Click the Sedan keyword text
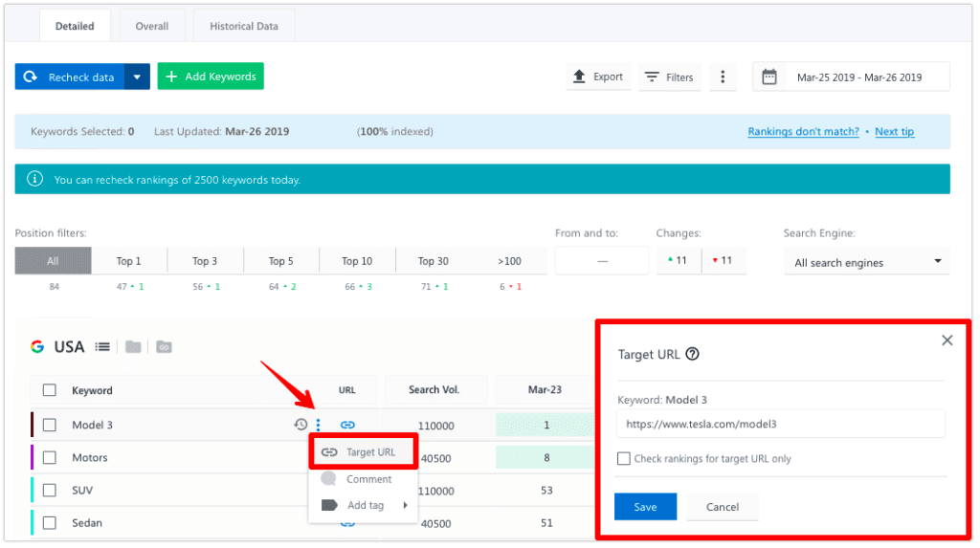Image resolution: width=980 pixels, height=548 pixels. pyautogui.click(x=87, y=522)
